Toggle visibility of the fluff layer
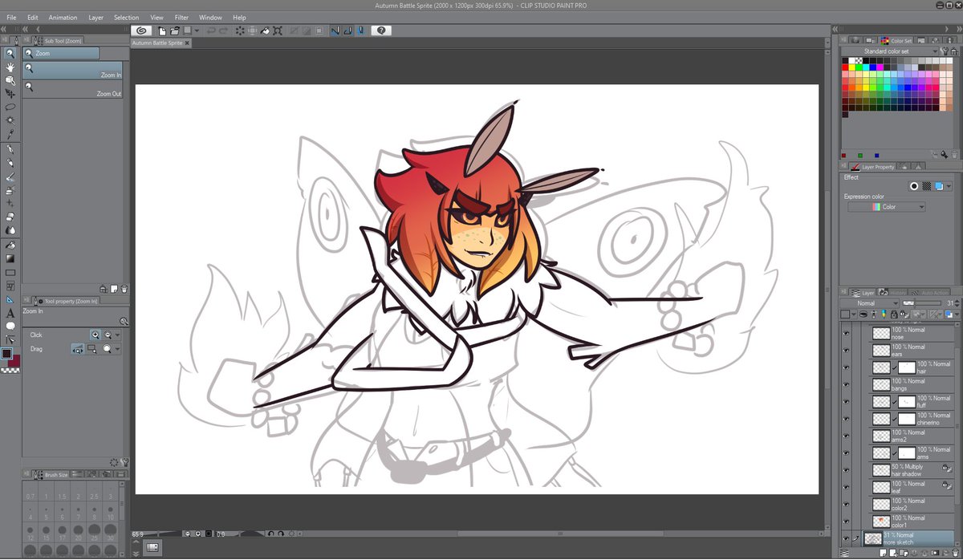Image resolution: width=963 pixels, height=560 pixels. pos(846,401)
